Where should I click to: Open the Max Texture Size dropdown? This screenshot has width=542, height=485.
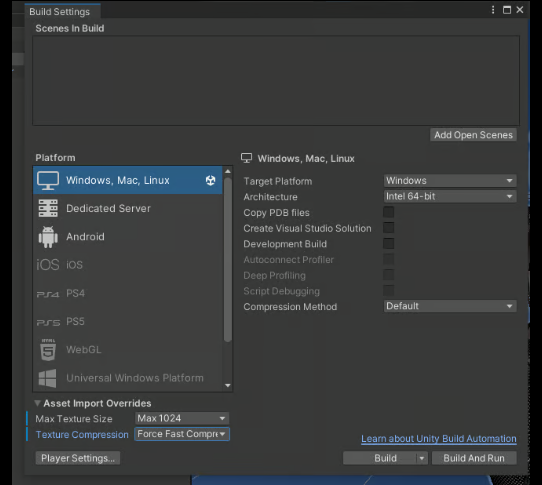(182, 418)
